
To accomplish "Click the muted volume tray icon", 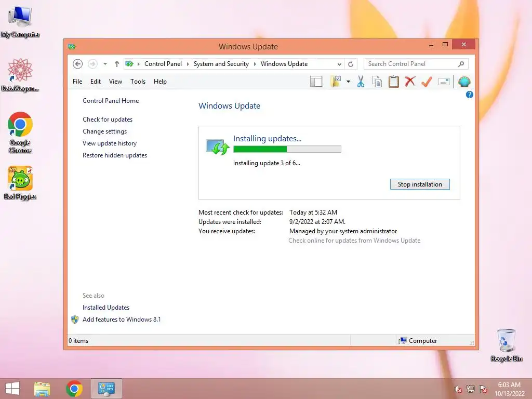I will (458, 389).
